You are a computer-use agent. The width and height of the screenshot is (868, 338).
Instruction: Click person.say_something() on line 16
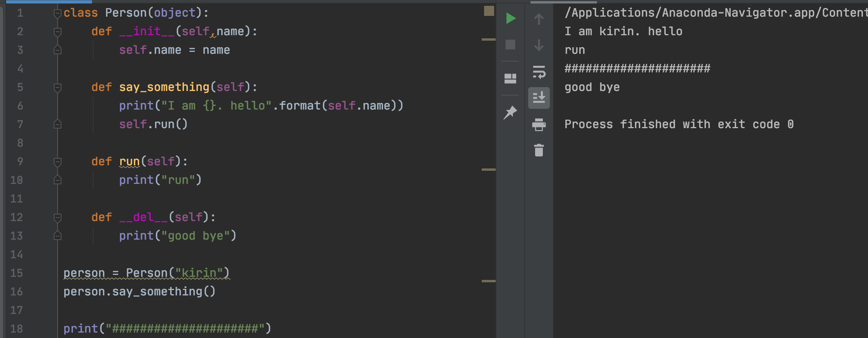point(140,292)
